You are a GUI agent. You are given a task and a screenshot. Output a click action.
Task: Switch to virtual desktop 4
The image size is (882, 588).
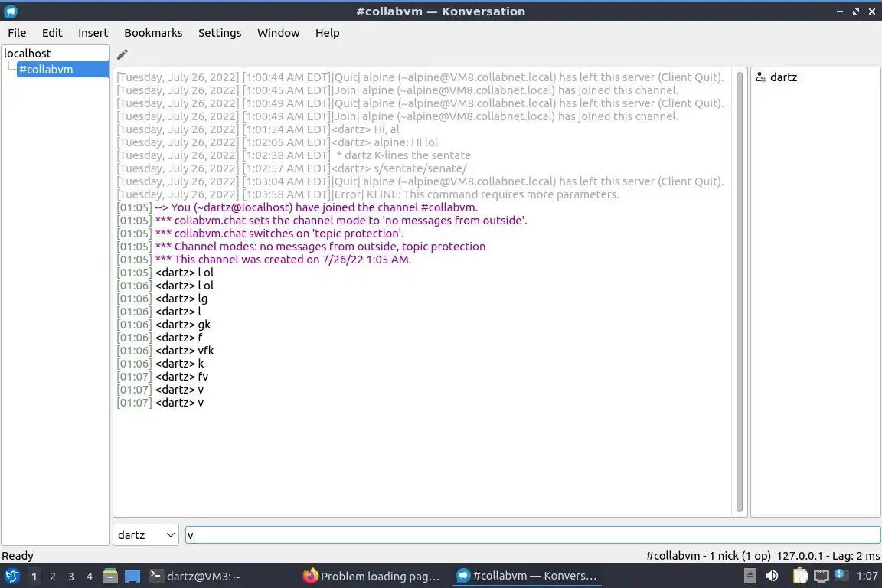[x=89, y=577]
